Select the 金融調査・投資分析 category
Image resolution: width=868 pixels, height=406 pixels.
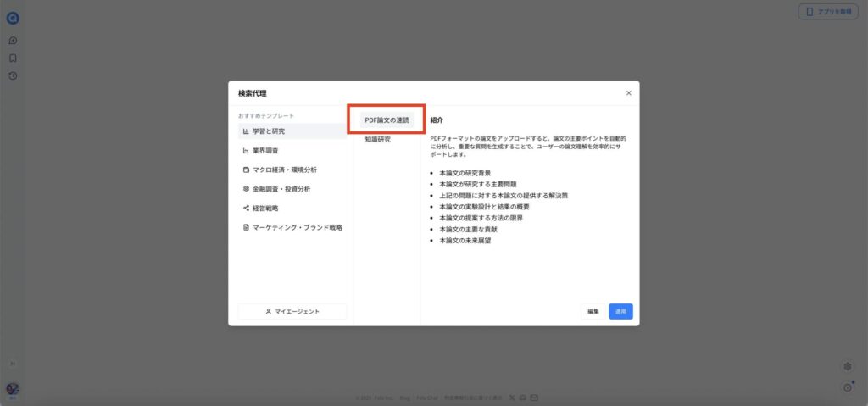coord(292,189)
